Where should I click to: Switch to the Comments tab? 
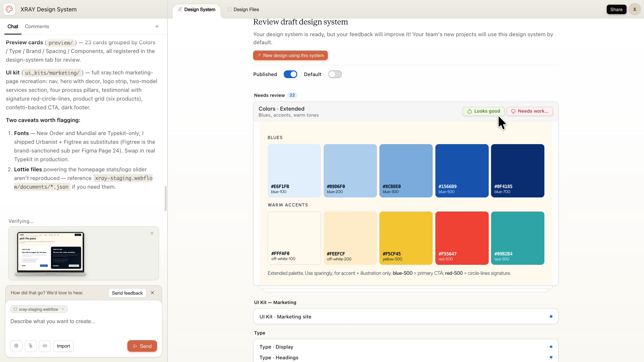(37, 26)
